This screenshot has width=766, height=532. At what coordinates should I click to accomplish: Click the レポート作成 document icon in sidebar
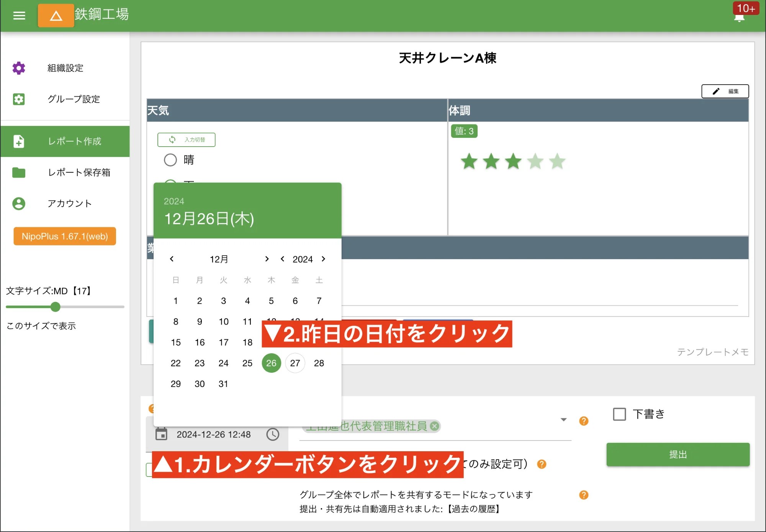19,141
